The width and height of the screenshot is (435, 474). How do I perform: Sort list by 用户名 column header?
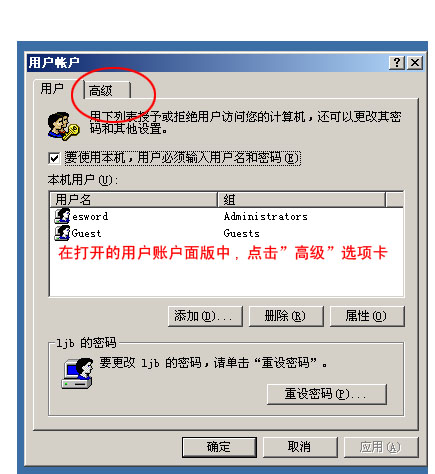(x=134, y=200)
